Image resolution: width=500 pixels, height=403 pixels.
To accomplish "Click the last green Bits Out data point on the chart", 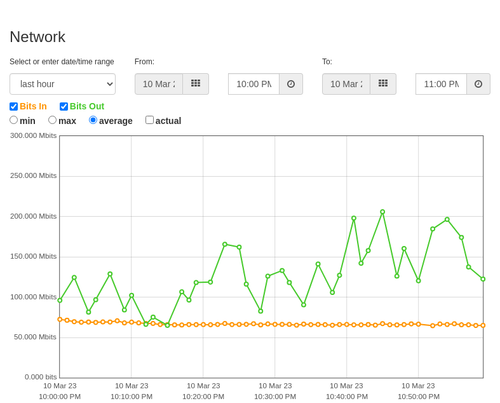I will (483, 279).
